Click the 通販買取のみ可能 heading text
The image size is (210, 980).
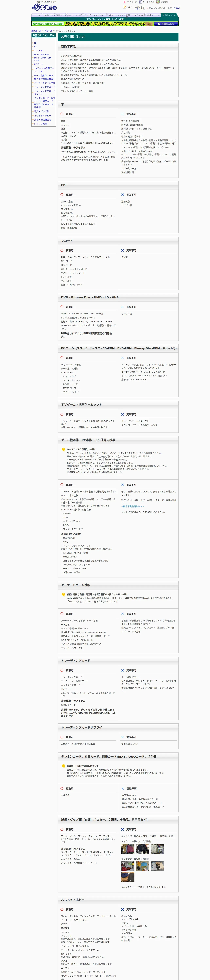tap(71, 534)
